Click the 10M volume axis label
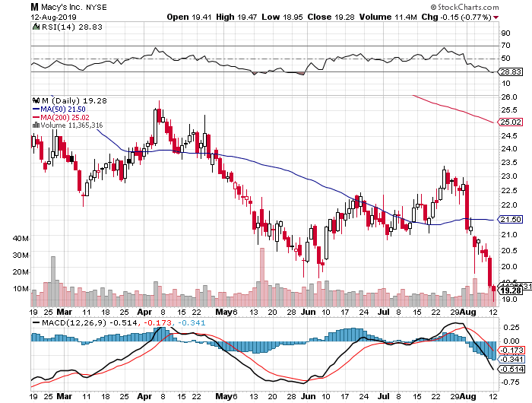 (21, 289)
